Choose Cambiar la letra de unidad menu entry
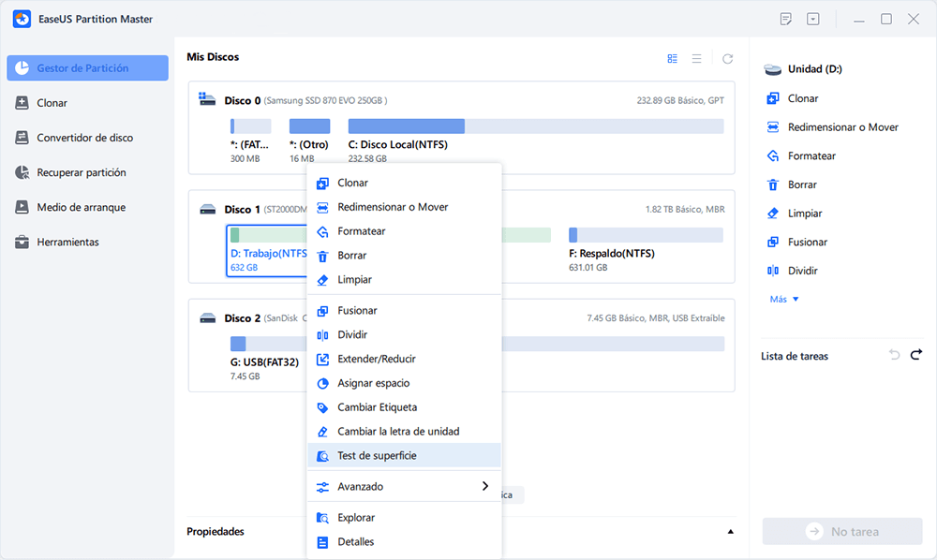The width and height of the screenshot is (937, 560). click(x=404, y=431)
